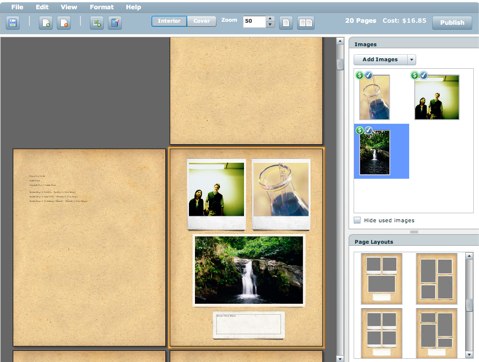Switch to two-page spread view icon
This screenshot has width=479, height=362.
306,23
